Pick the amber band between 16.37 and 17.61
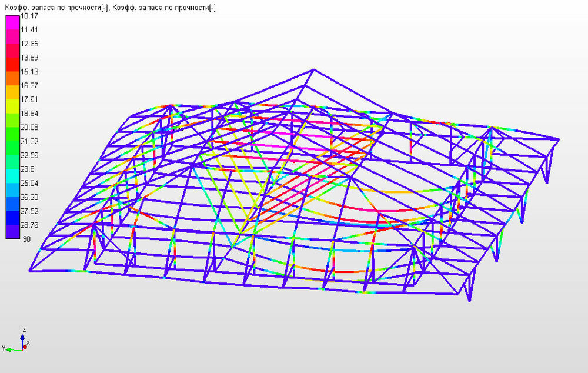This screenshot has height=373, width=588. [12, 92]
